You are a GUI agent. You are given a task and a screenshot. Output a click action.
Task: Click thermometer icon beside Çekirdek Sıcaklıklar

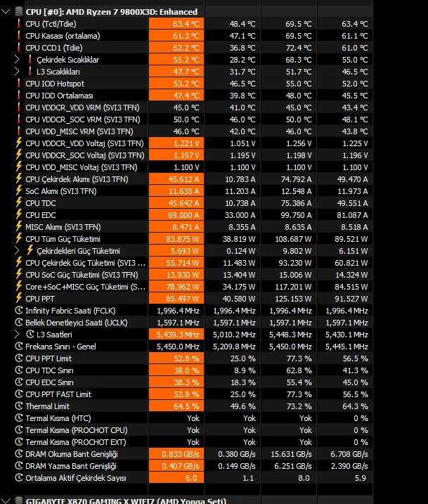[30, 60]
